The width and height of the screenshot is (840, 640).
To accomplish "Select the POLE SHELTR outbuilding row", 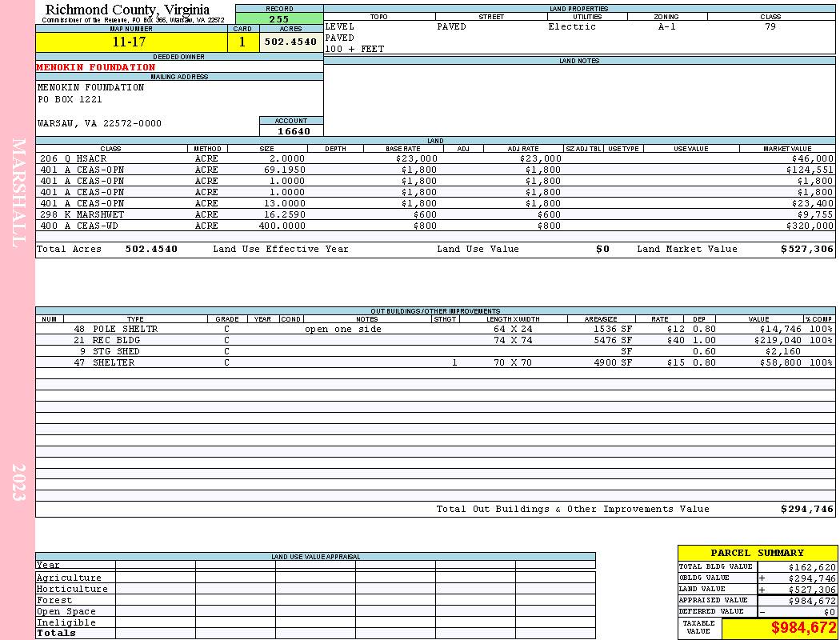I will point(435,330).
